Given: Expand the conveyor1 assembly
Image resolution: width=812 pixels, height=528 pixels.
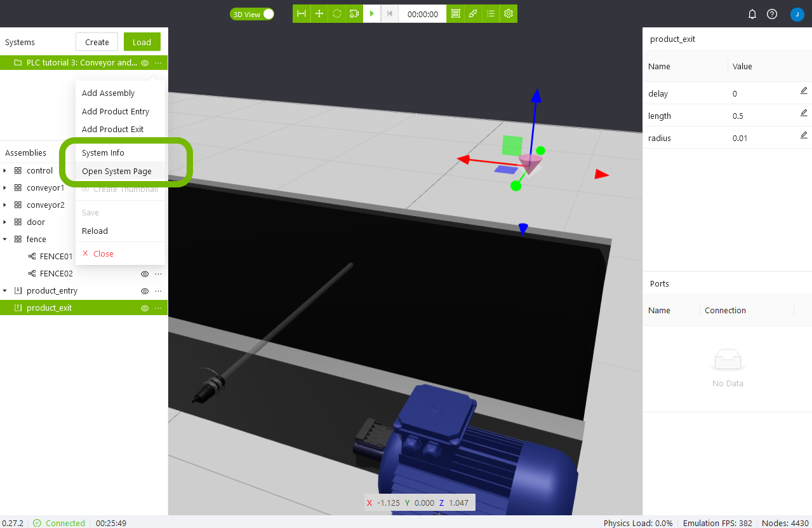Looking at the screenshot, I should [5, 188].
